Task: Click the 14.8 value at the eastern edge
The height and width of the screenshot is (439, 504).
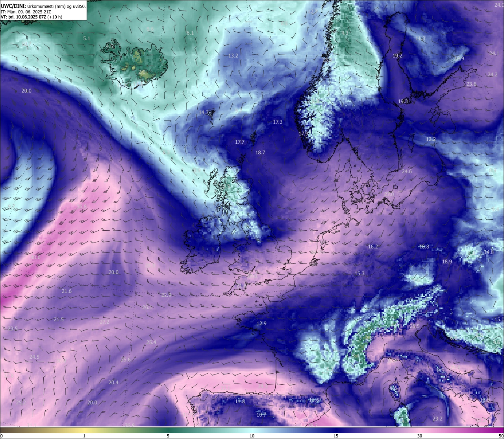Action: 489,252
